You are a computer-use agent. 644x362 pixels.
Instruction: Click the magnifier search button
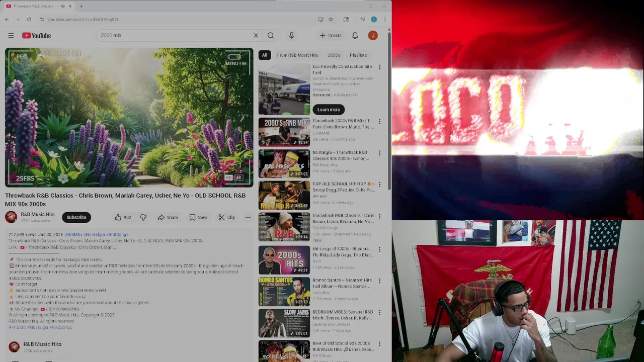pyautogui.click(x=271, y=35)
